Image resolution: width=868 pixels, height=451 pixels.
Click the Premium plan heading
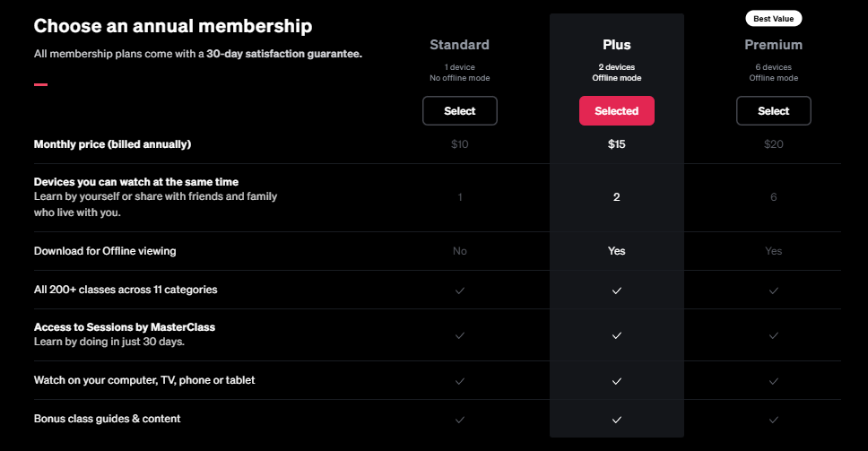773,45
